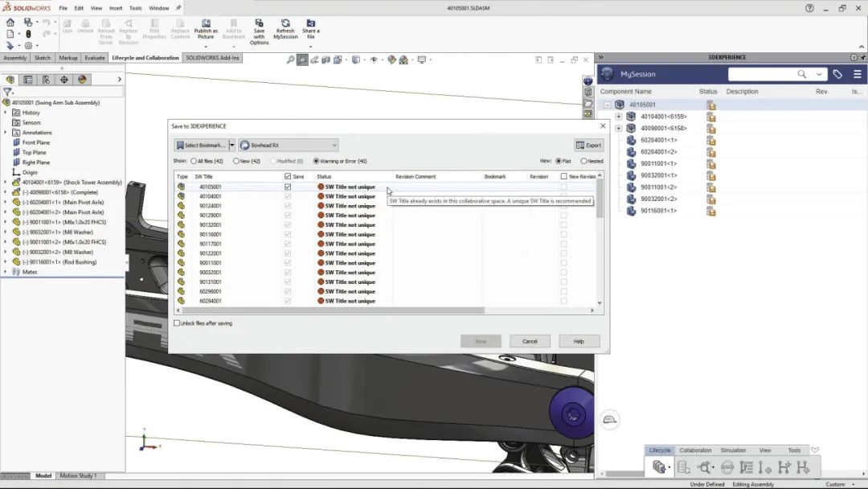Expand the Annotations node in feature tree
Screen dimensions: 868x489
tap(6, 133)
